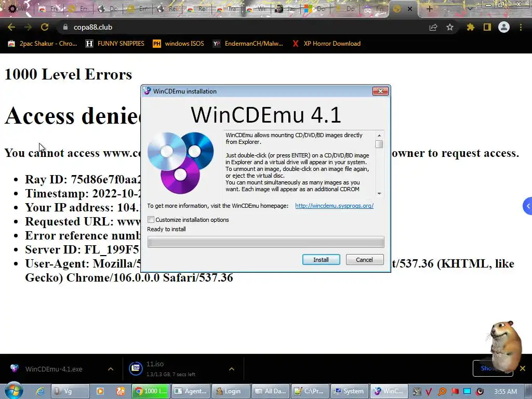Click the description box scroll-down arrow

pyautogui.click(x=379, y=194)
